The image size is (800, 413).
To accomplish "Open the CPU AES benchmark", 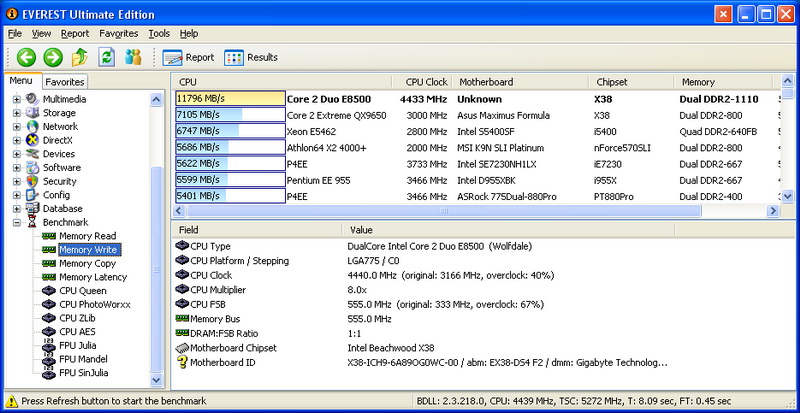I will [77, 332].
